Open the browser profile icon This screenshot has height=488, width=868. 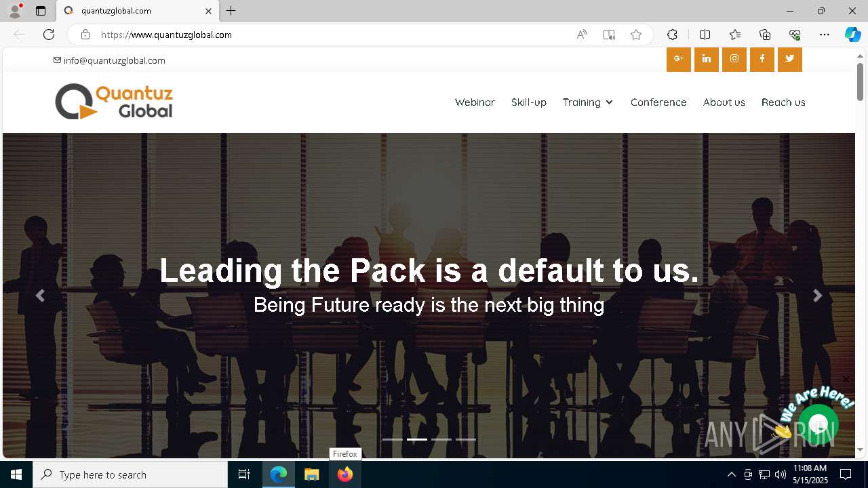click(15, 11)
